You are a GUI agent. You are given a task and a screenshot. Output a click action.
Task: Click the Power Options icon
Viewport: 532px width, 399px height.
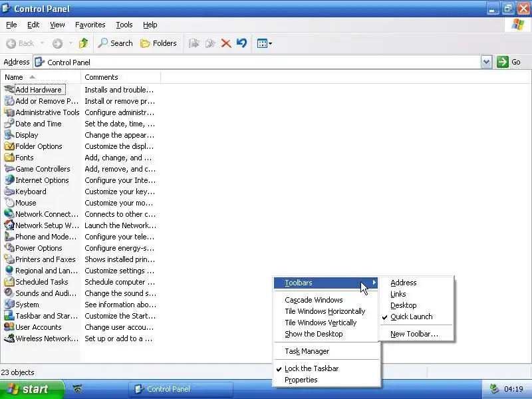pyautogui.click(x=9, y=248)
